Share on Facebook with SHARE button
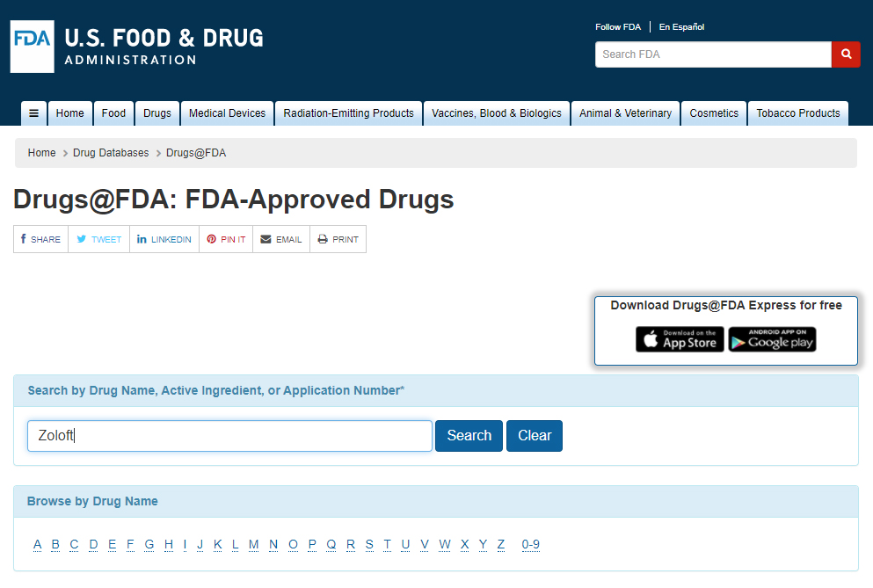Image resolution: width=873 pixels, height=588 pixels. click(40, 239)
